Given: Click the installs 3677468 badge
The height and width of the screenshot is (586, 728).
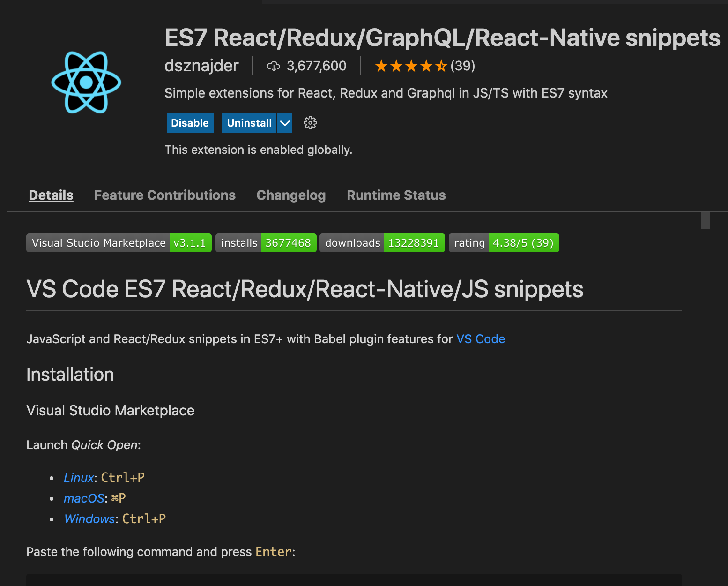Looking at the screenshot, I should [x=266, y=243].
